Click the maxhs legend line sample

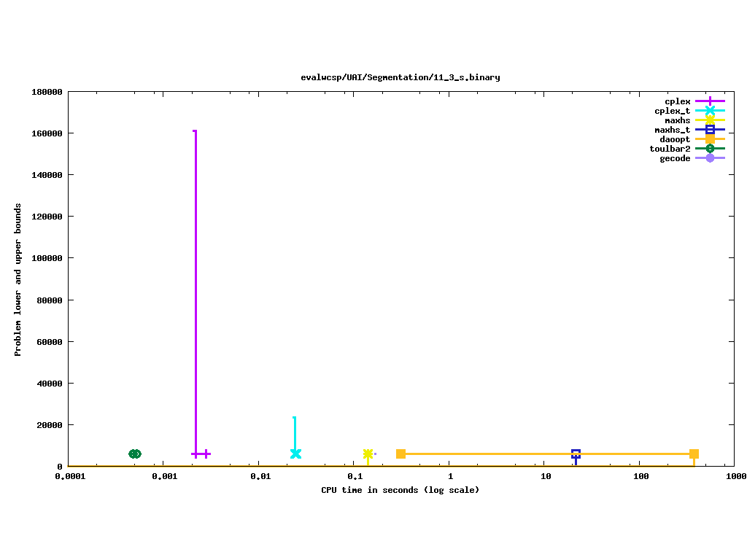tap(710, 120)
